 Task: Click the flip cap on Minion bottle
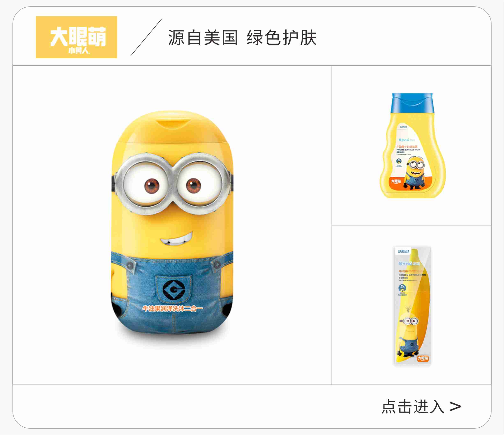click(x=172, y=126)
